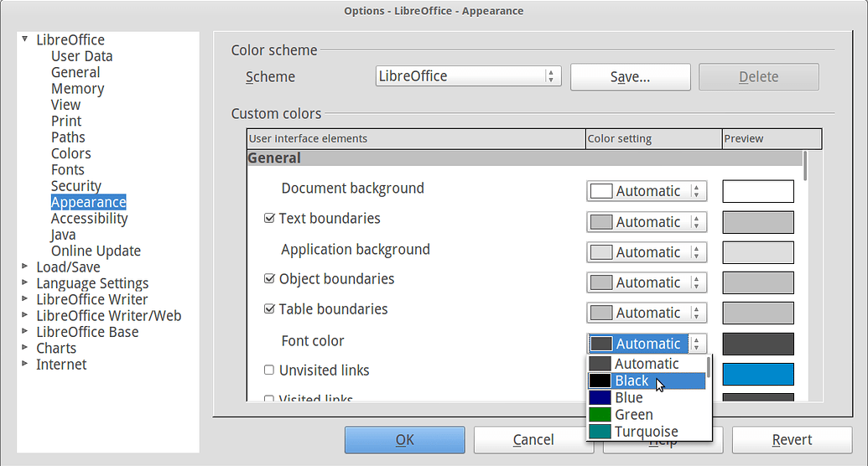Open Application background color dropdown
Viewport: 868px width, 466px height.
647,252
